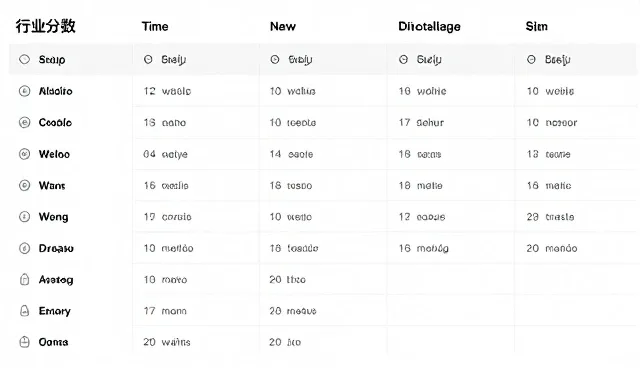Select the icon beside Weng row

click(24, 217)
